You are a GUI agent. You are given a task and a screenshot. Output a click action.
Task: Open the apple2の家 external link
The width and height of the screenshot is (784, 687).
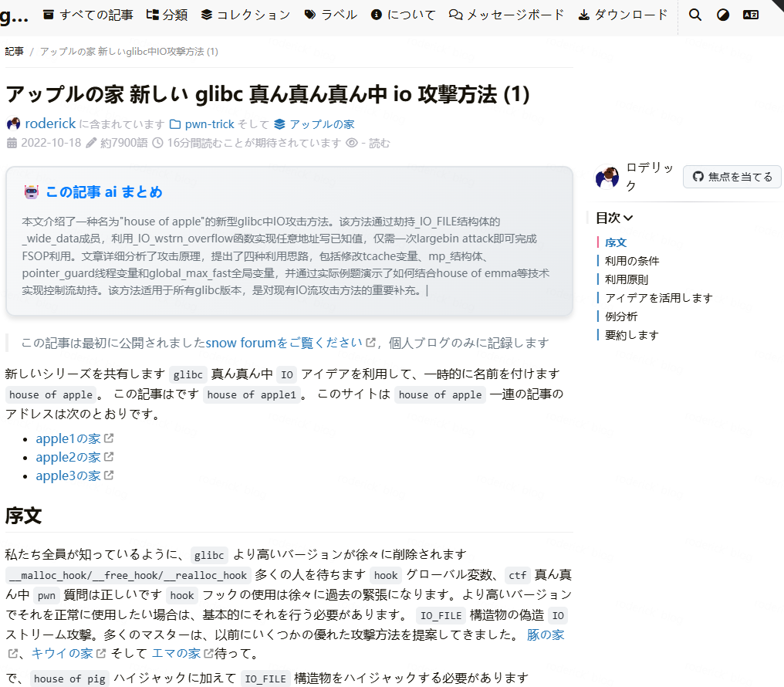point(69,457)
